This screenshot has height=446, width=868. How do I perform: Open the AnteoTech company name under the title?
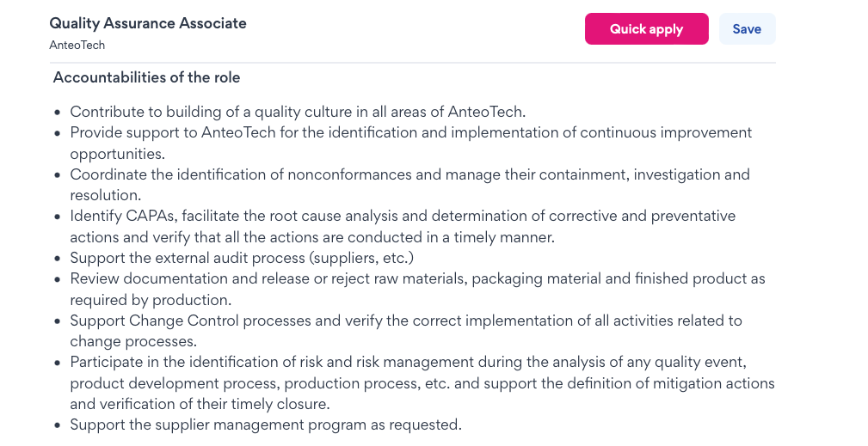point(77,45)
